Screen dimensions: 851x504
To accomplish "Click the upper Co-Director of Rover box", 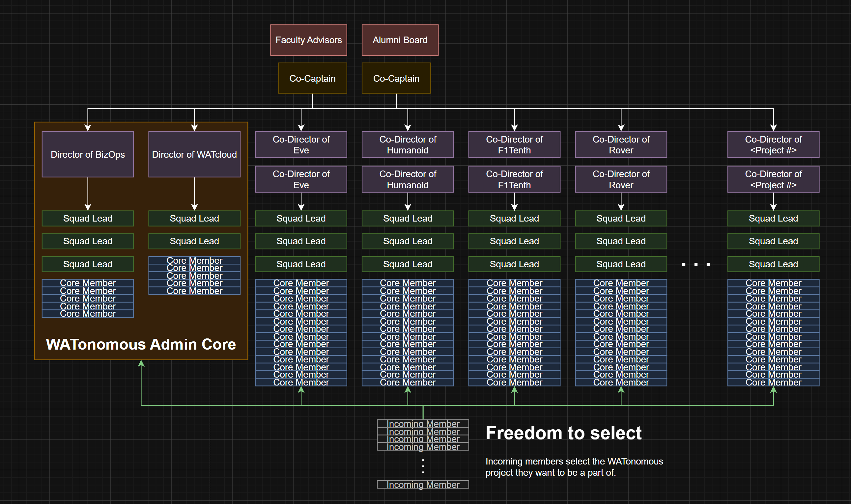I will 621,145.
